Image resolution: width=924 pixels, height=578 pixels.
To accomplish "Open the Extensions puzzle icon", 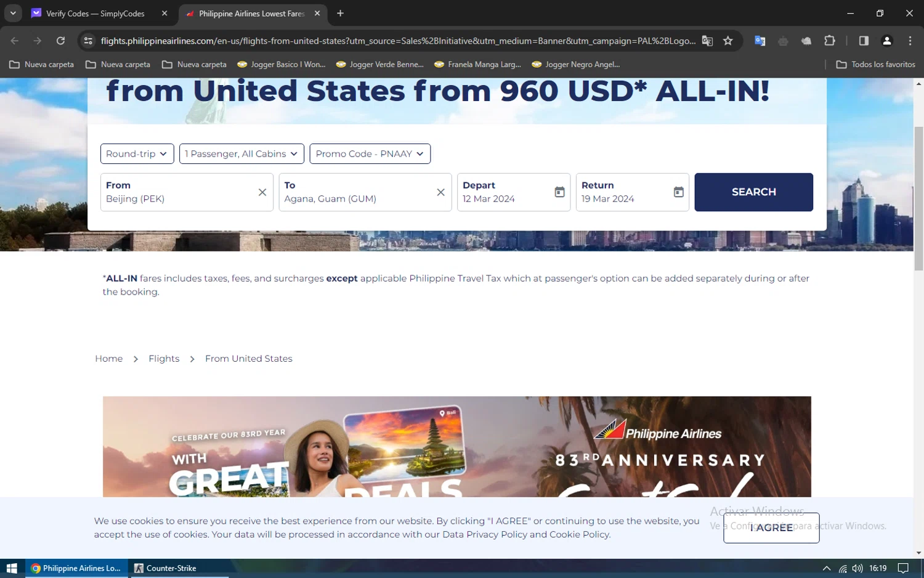I will coord(830,41).
